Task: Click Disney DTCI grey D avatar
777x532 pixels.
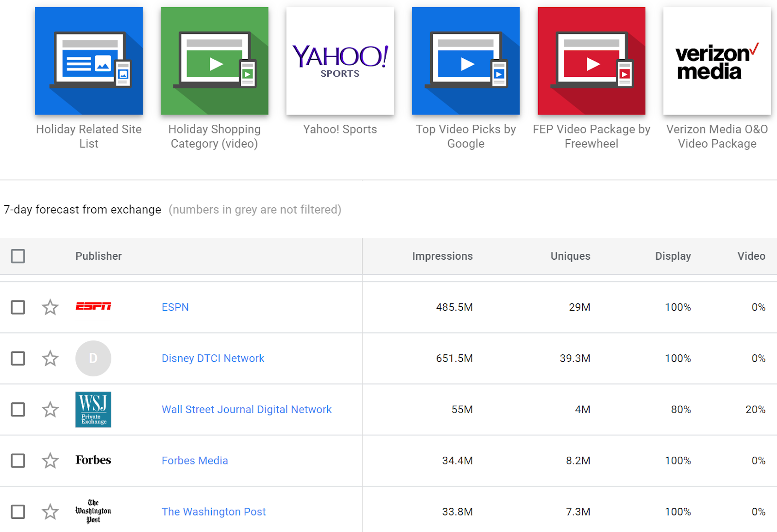Action: (93, 358)
